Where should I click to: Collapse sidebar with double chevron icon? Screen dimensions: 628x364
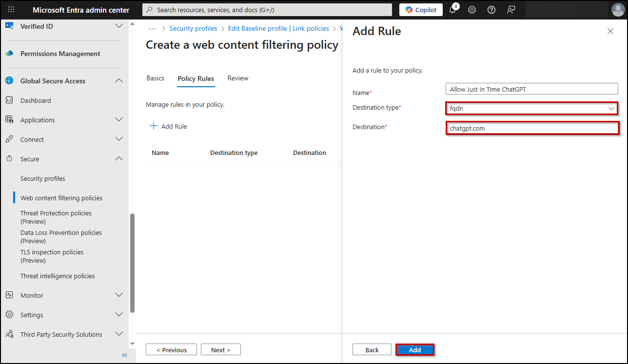pos(124,355)
